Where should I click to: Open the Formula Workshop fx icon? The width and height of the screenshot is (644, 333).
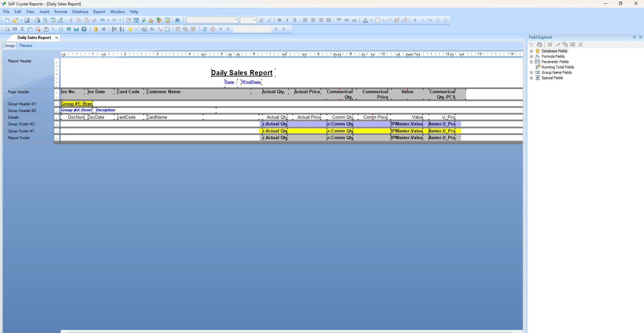point(152,29)
